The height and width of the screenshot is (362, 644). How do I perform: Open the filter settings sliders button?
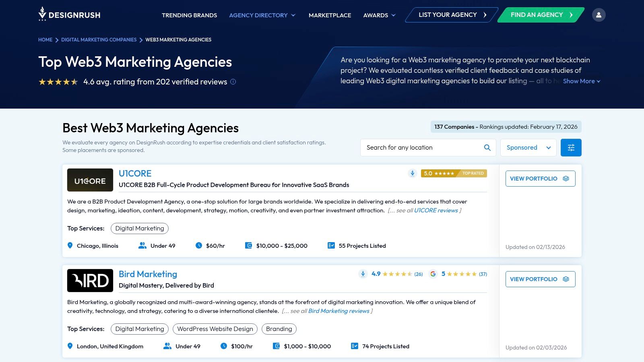pos(571,148)
